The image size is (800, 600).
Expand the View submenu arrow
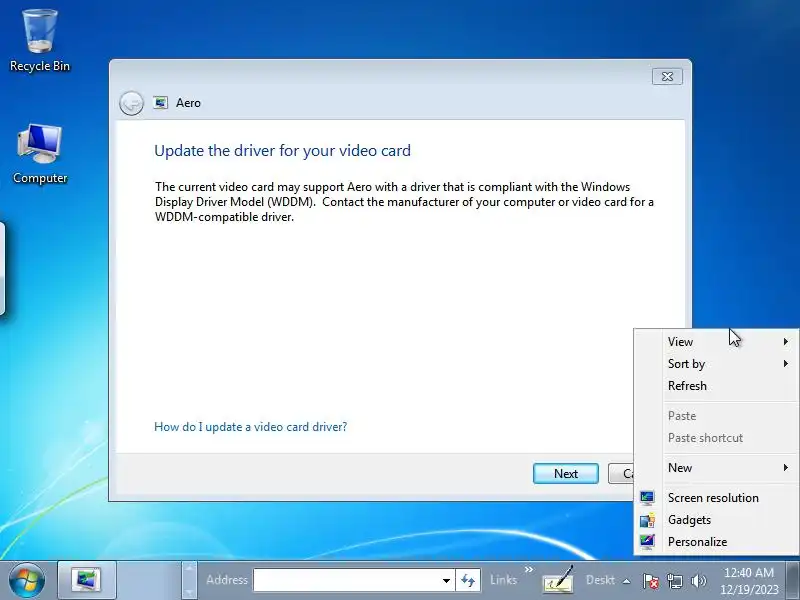click(786, 341)
